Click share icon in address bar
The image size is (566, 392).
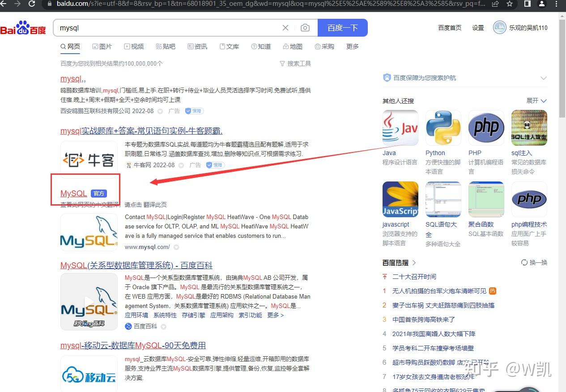tap(495, 4)
